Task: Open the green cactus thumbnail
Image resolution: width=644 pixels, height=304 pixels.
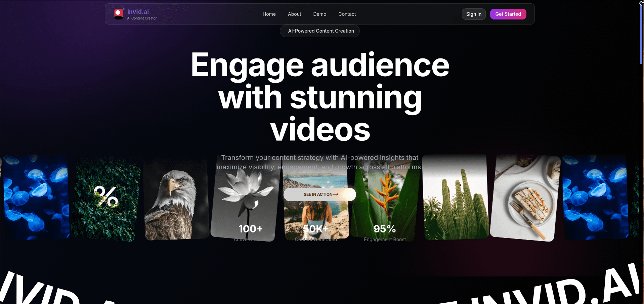Action: tap(455, 198)
